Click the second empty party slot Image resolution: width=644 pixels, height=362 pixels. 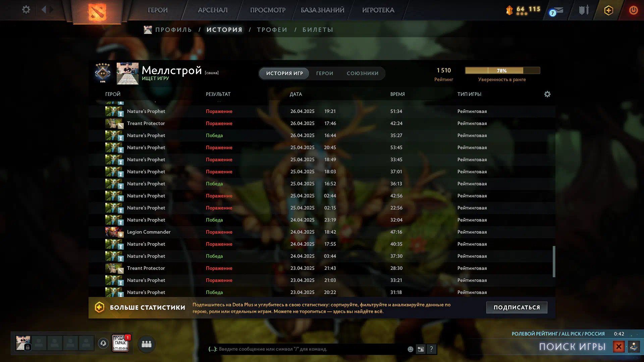pyautogui.click(x=55, y=343)
